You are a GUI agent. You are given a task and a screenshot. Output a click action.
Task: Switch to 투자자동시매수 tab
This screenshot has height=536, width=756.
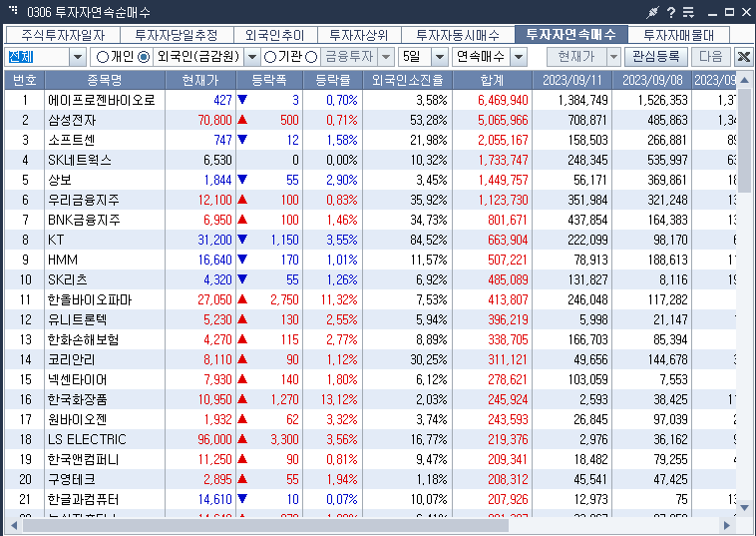tap(458, 35)
